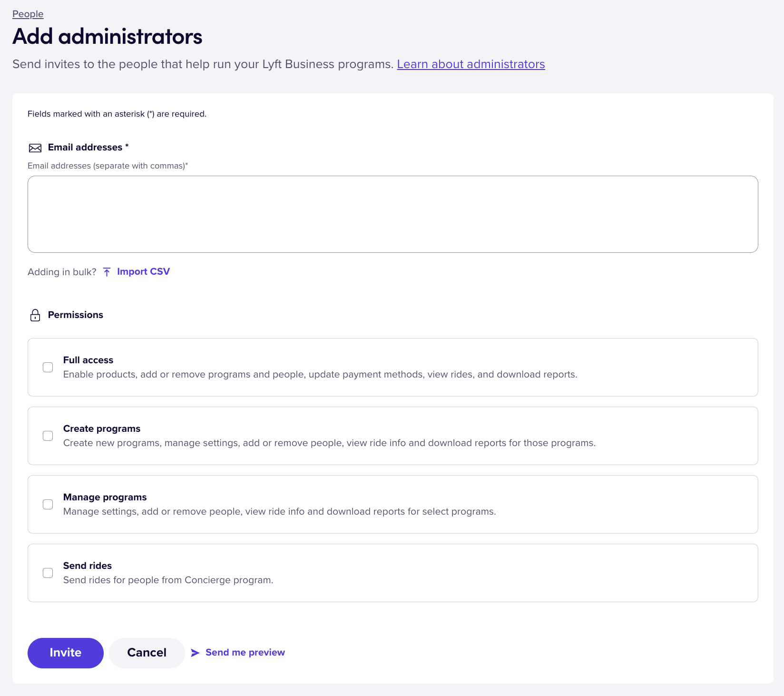Focus the email addresses text area
Screen dimensions: 784x696
point(393,214)
